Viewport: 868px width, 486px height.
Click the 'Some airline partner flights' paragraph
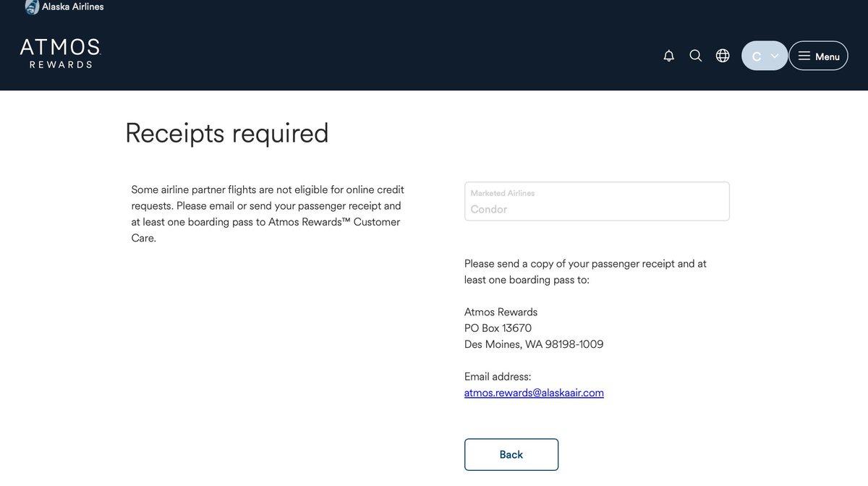268,213
